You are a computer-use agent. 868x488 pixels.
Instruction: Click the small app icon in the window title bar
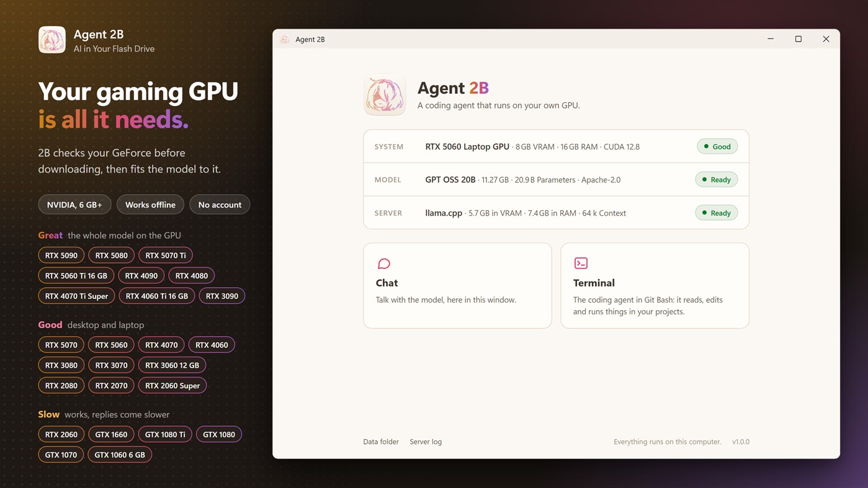point(285,39)
